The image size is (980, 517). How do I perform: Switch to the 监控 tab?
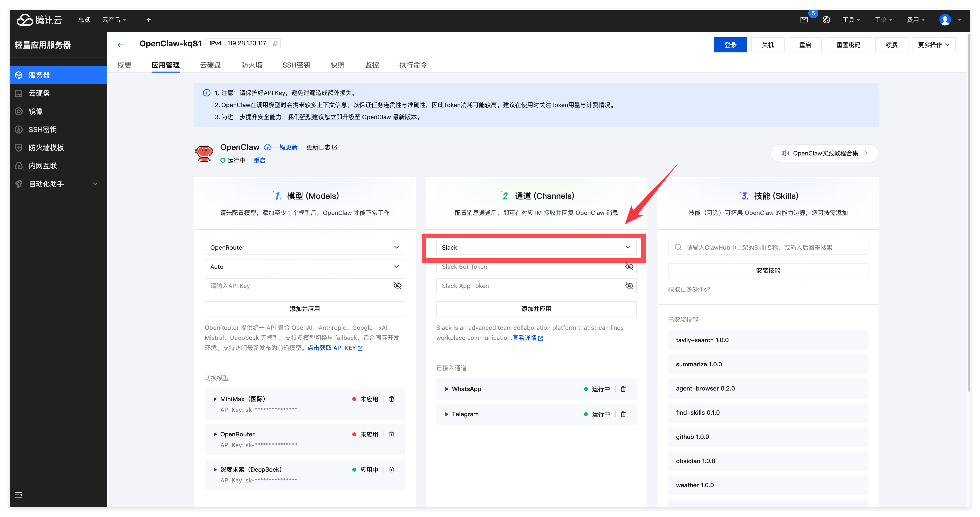(372, 65)
